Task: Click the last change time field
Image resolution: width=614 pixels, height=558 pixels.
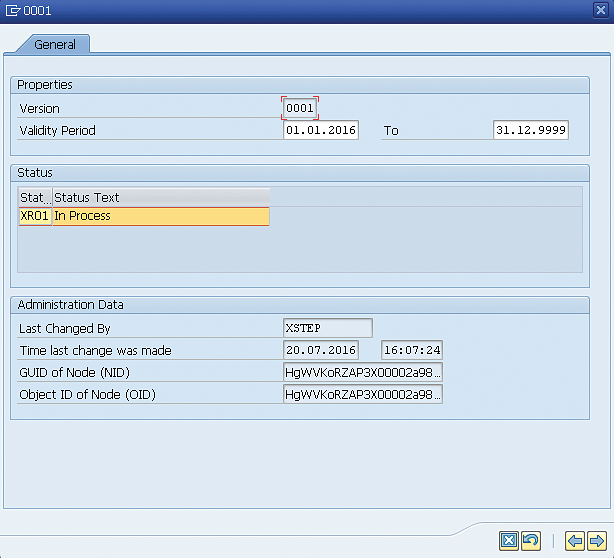Action: 411,350
